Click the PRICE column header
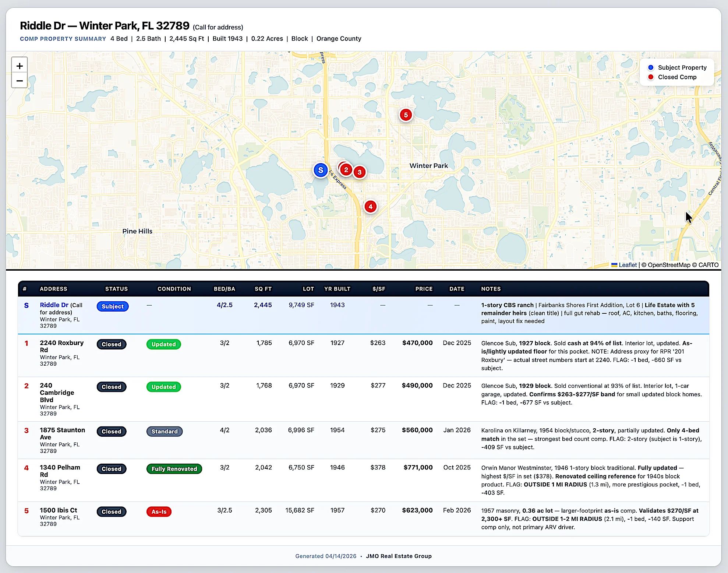The width and height of the screenshot is (728, 573). (424, 289)
